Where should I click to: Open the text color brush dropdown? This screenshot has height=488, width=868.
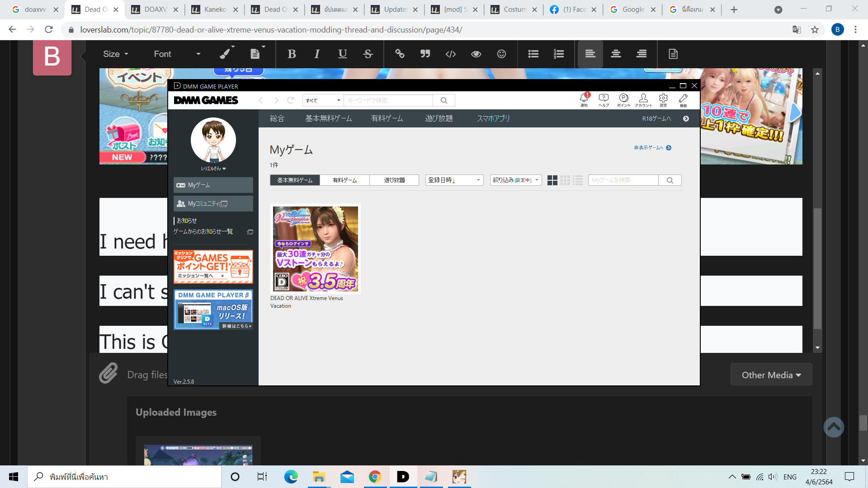pyautogui.click(x=227, y=53)
